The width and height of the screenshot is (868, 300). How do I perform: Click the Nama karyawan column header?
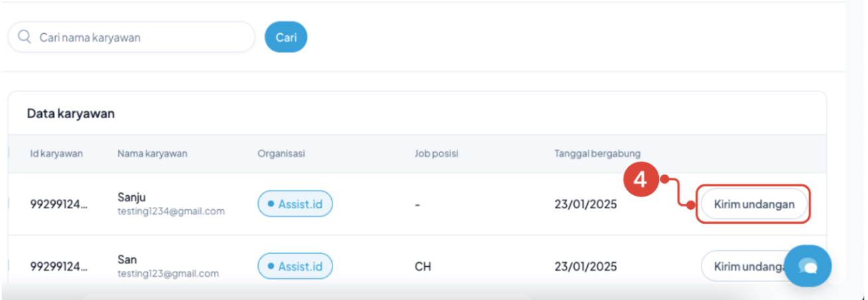152,154
